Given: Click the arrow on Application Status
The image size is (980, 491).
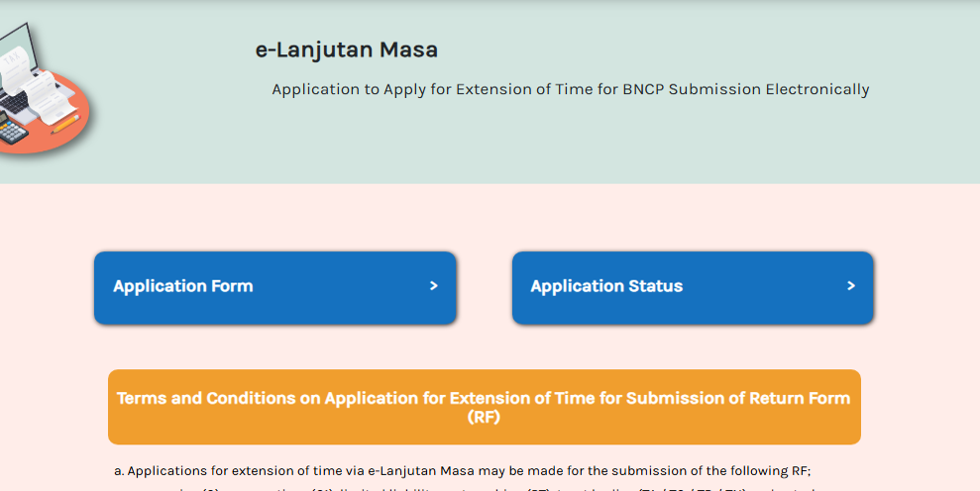Looking at the screenshot, I should point(850,285).
